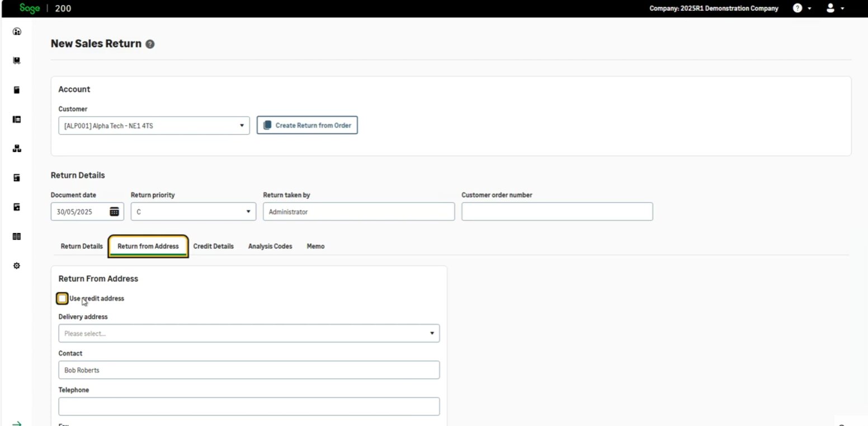This screenshot has width=868, height=426.
Task: Click the help question mark in top bar
Action: click(798, 8)
